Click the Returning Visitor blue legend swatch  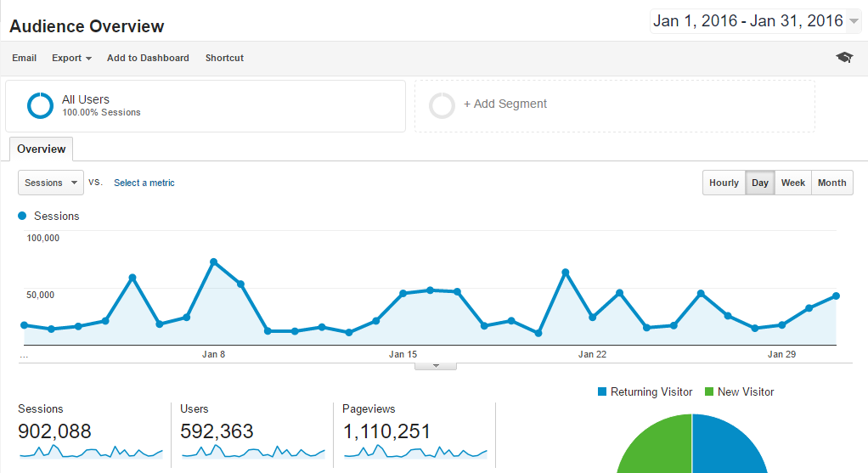pos(602,391)
